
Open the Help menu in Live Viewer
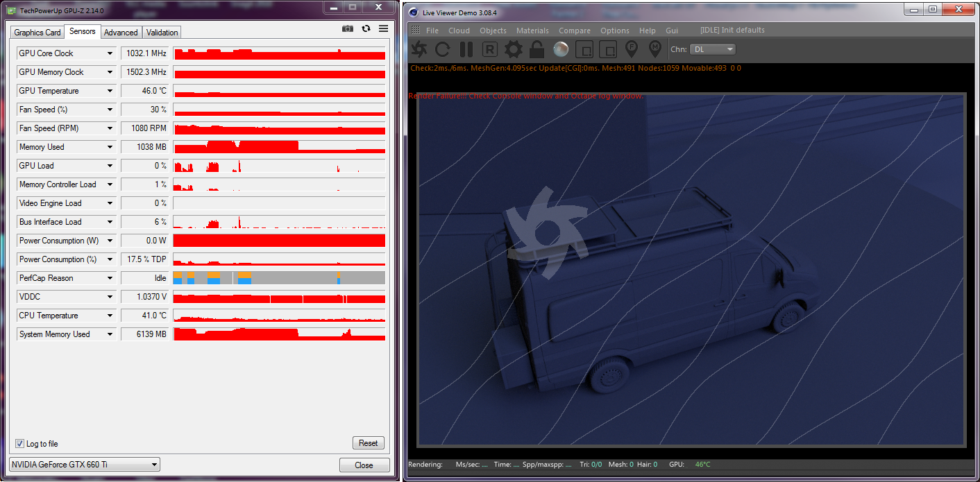pyautogui.click(x=647, y=31)
